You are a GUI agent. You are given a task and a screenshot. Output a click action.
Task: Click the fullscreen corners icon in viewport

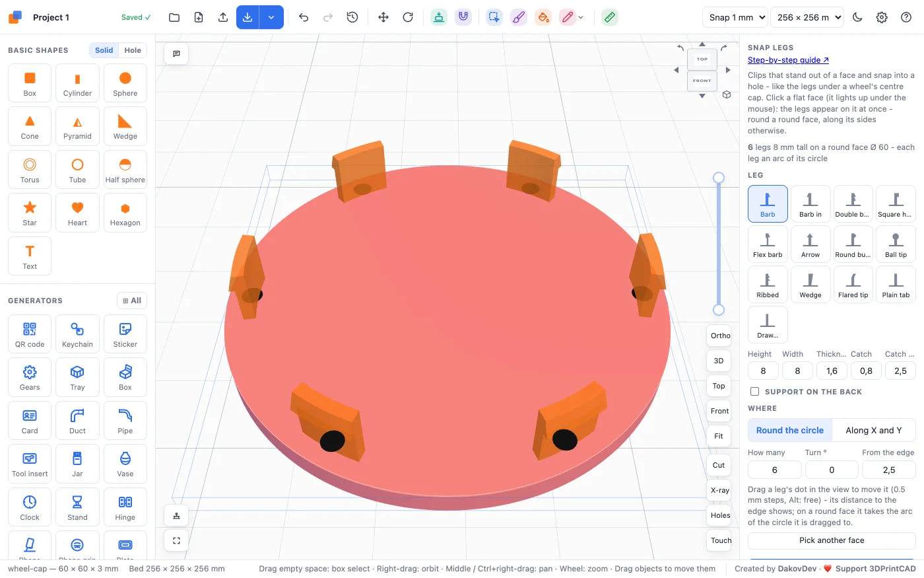coord(176,540)
